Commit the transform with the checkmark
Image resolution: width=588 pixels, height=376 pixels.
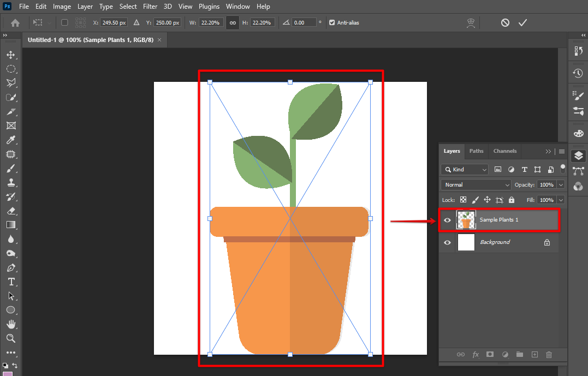522,22
